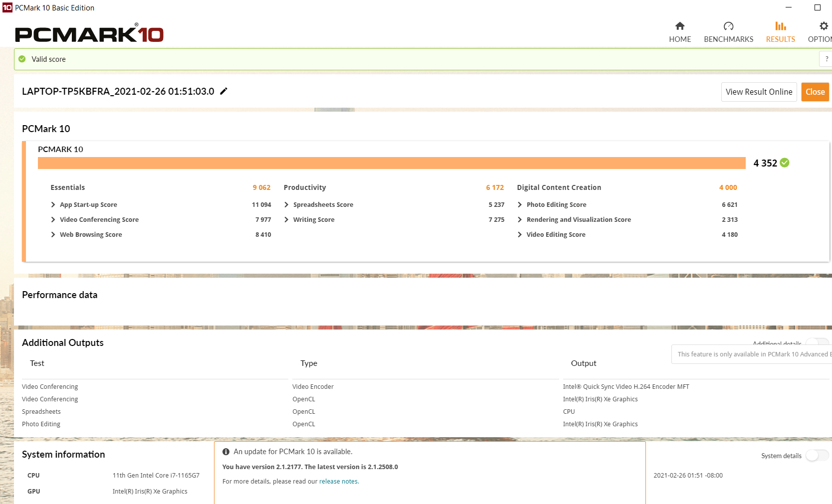
Task: Click the orange Close button
Action: point(815,92)
